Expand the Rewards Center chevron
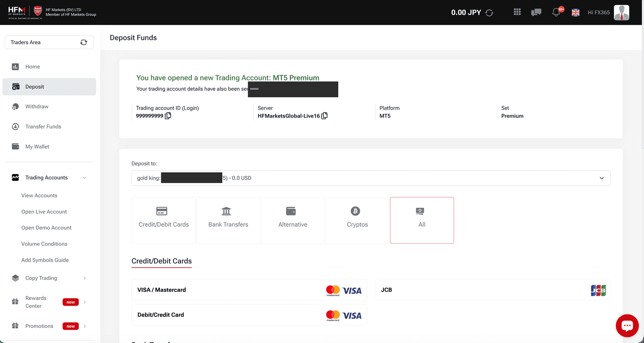The image size is (644, 343). (x=85, y=302)
